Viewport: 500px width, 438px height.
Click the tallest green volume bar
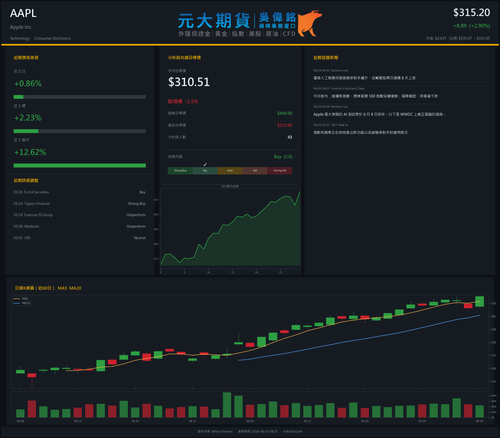click(227, 405)
